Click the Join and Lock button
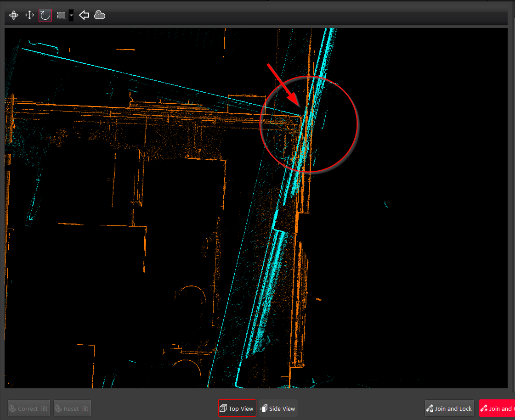 pos(449,409)
